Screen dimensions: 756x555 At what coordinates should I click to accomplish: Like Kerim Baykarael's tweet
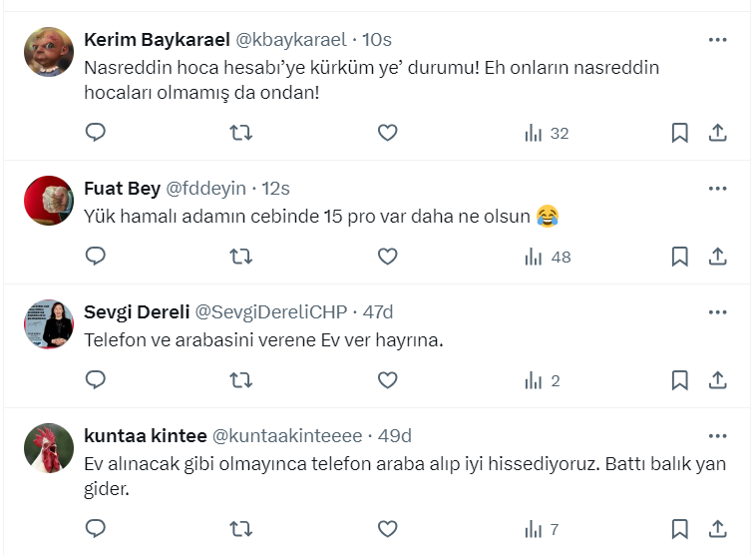387,133
